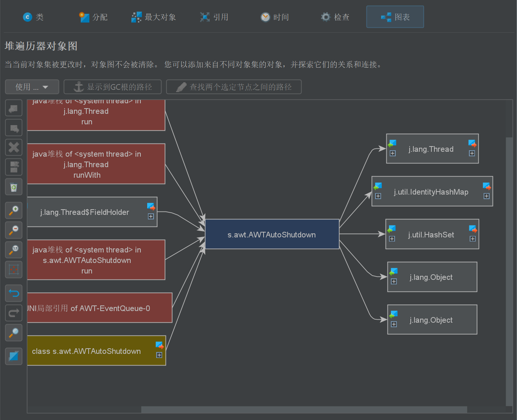The width and height of the screenshot is (517, 420).
Task: Open the 使用 dropdown button
Action: point(32,87)
